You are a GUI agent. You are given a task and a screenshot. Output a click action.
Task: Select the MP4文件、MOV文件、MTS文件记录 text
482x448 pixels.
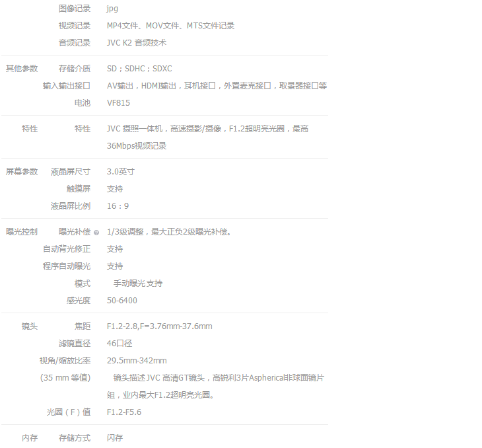(170, 26)
